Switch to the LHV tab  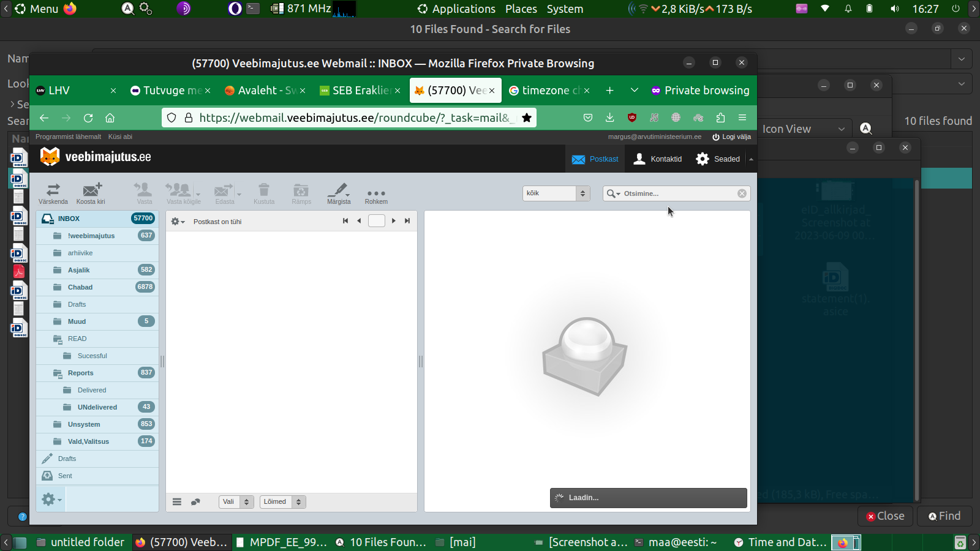[76, 91]
